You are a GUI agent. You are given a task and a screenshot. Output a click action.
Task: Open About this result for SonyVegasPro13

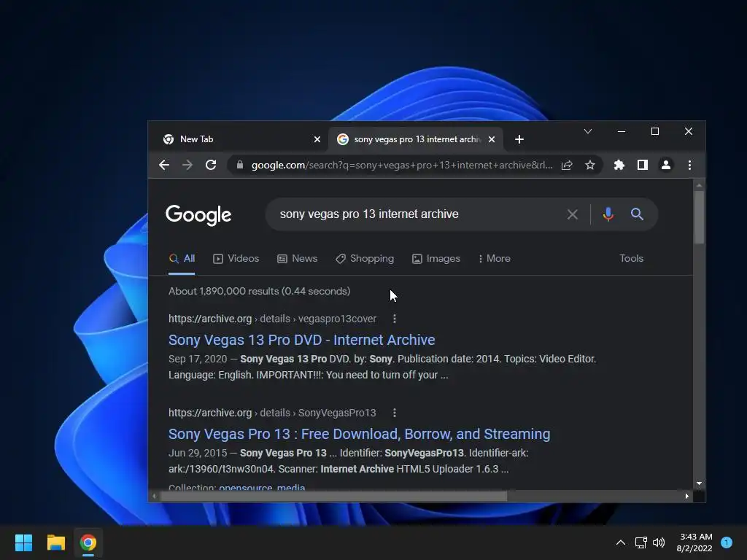pos(395,413)
